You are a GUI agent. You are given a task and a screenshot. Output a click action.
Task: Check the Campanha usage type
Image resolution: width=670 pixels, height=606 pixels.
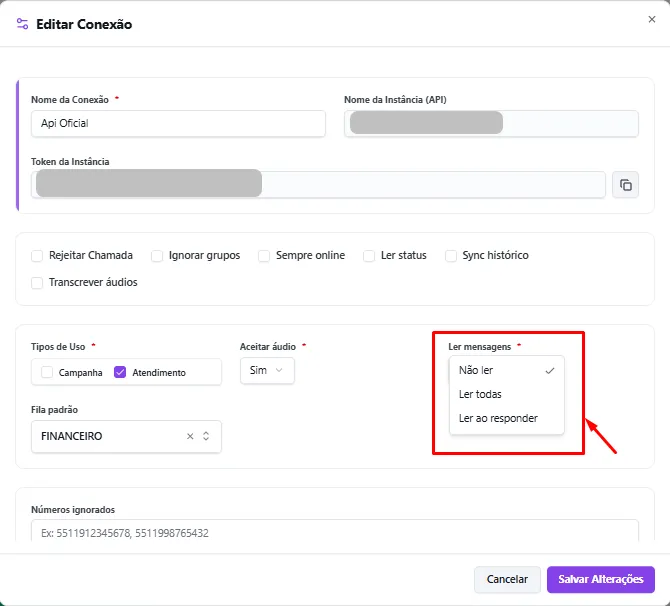tap(47, 372)
